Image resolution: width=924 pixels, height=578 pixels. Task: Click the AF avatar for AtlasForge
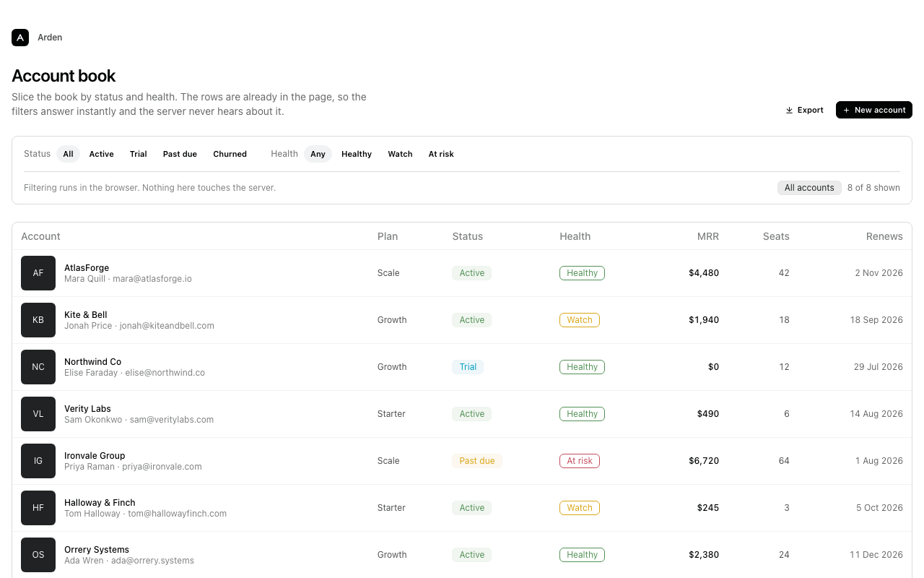38,273
